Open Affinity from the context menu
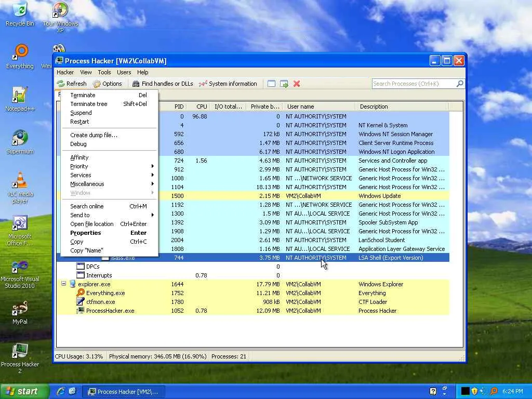 point(109,157)
